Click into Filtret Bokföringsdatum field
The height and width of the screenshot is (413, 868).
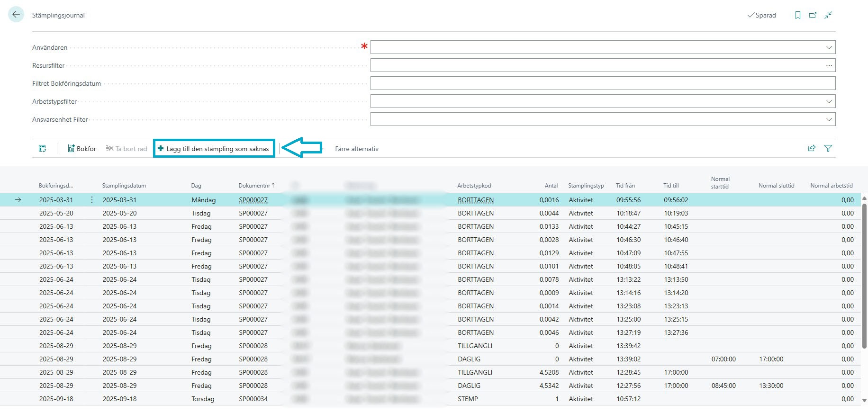coord(602,83)
